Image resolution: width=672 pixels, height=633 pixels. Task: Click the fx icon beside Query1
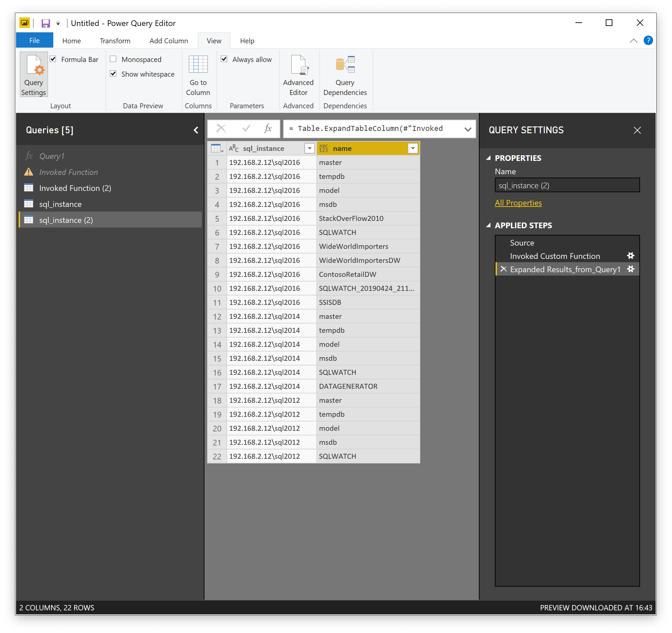pos(29,156)
